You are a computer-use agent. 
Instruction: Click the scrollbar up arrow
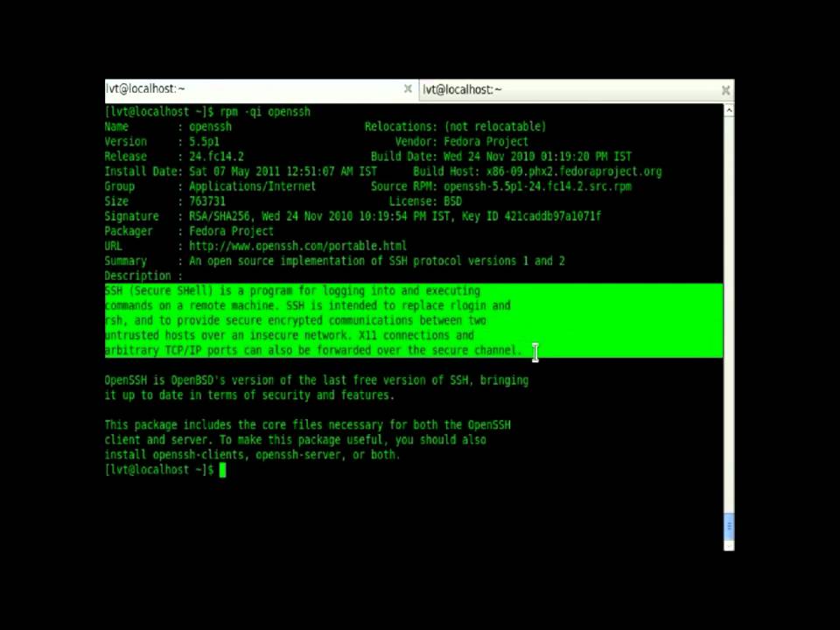pyautogui.click(x=729, y=110)
